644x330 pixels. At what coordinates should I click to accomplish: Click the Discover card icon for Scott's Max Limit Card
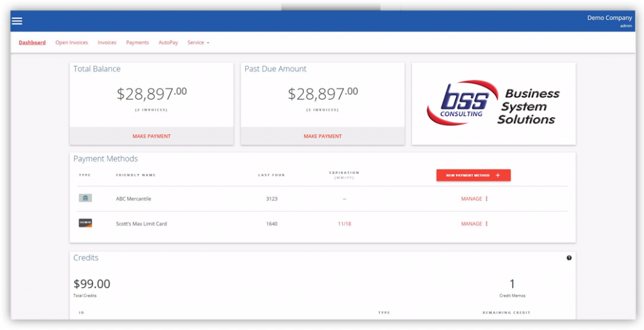tap(86, 224)
